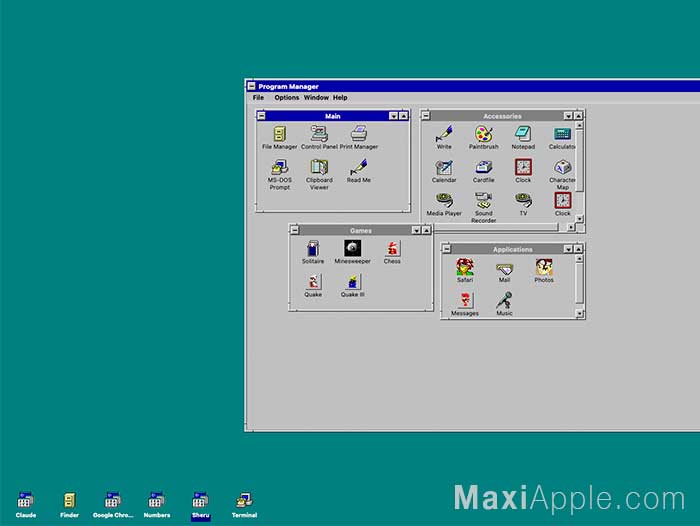Click Accessories horizontal scrollbar right arrow
Screen dimensions: 700x526
coord(571,227)
